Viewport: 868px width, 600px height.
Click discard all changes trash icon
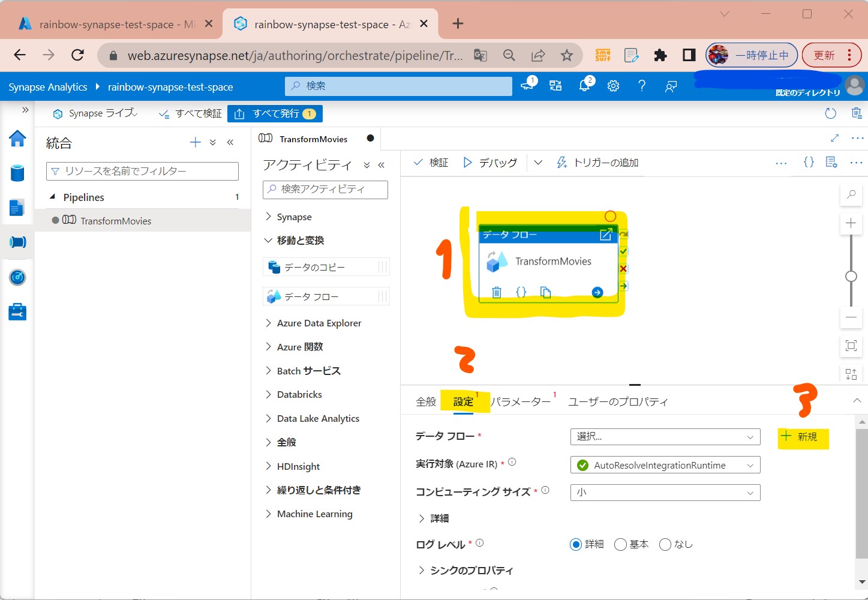(857, 113)
